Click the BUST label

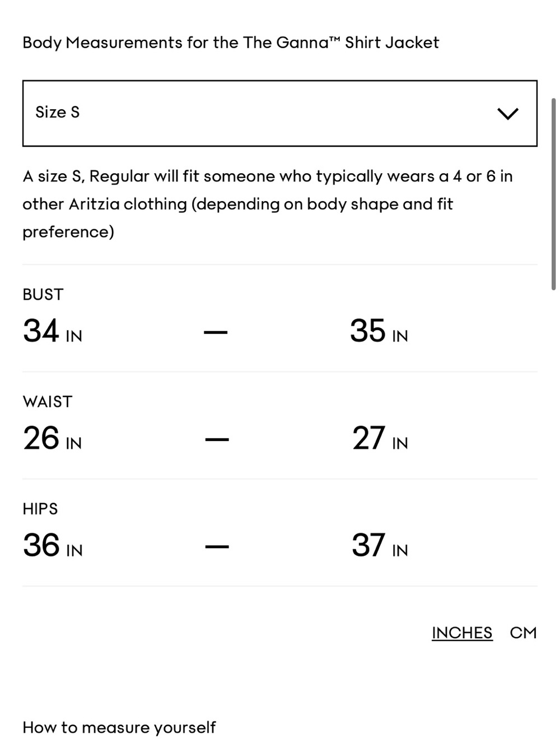pos(43,294)
